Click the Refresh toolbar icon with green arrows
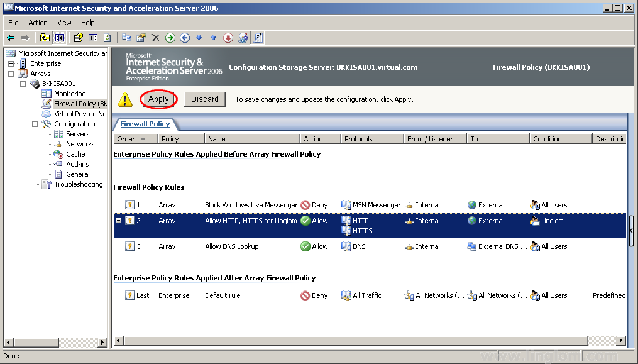638x364 pixels. (x=107, y=38)
